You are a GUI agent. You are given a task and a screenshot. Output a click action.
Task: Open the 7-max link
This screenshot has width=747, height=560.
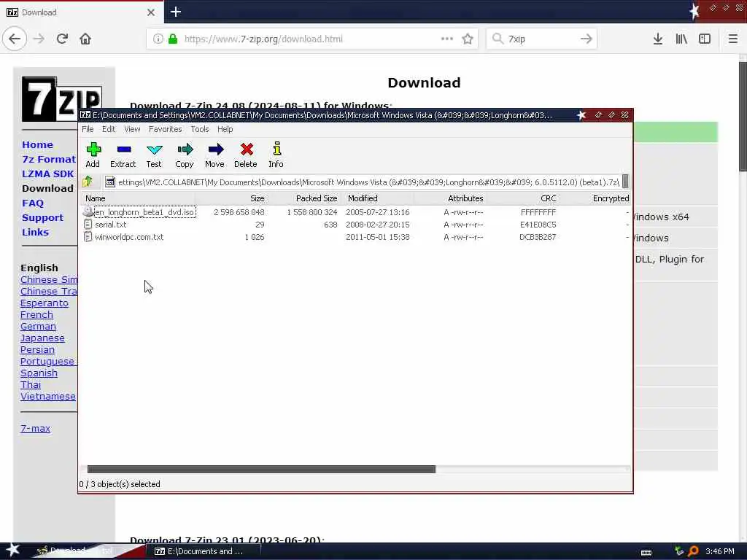(x=35, y=428)
